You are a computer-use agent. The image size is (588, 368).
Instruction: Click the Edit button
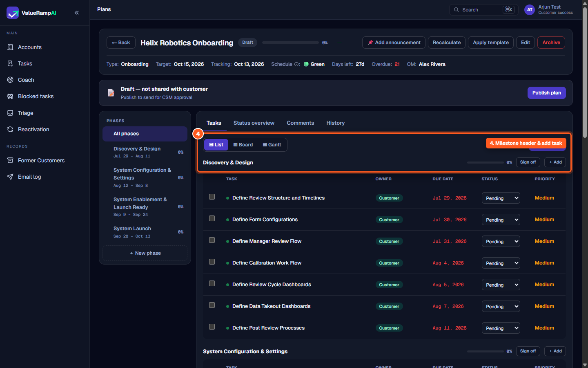(x=525, y=43)
